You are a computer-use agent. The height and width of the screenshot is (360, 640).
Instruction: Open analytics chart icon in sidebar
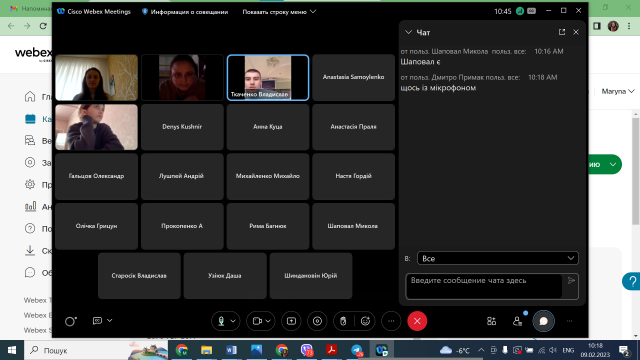pos(30,207)
